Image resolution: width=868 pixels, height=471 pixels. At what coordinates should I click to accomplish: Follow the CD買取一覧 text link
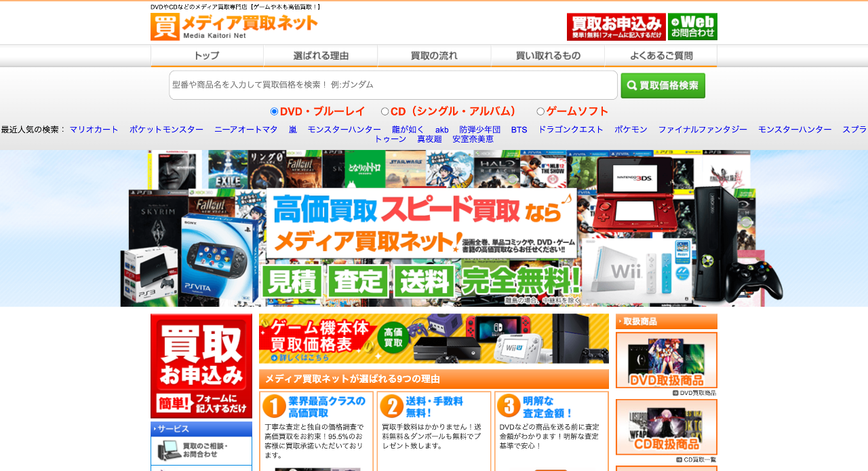[700, 459]
